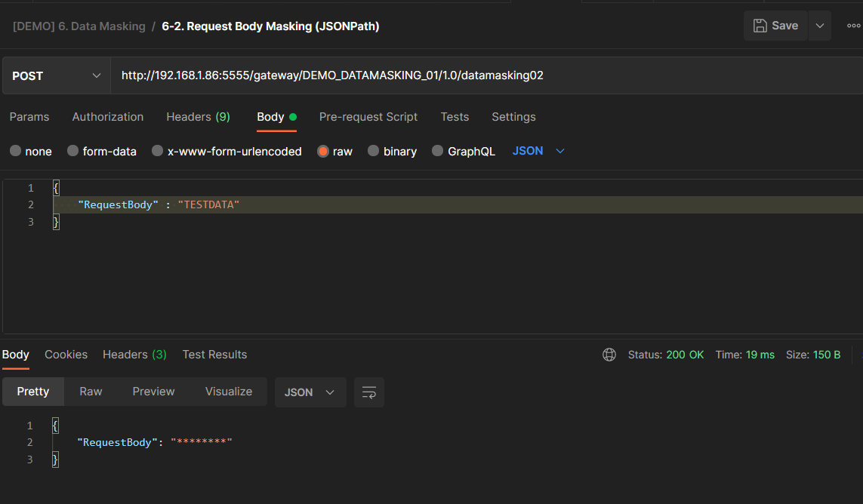
Task: Open the [DEMO] 6. Data Masking breadcrumb
Action: tap(79, 26)
